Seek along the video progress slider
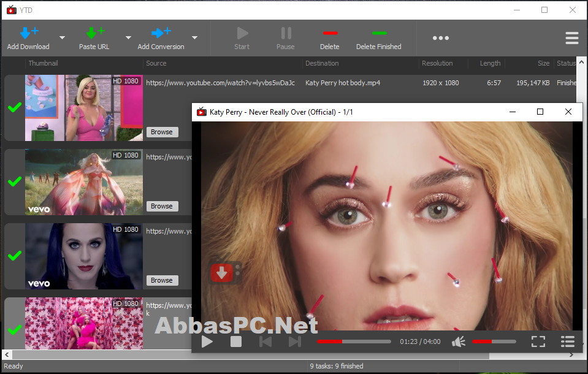The width and height of the screenshot is (588, 374). pyautogui.click(x=354, y=342)
